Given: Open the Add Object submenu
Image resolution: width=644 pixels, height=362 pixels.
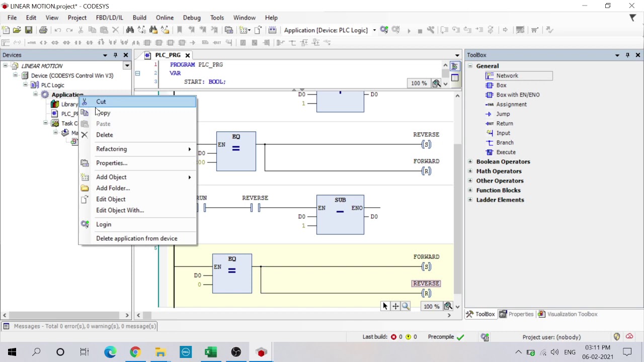Looking at the screenshot, I should [137, 177].
